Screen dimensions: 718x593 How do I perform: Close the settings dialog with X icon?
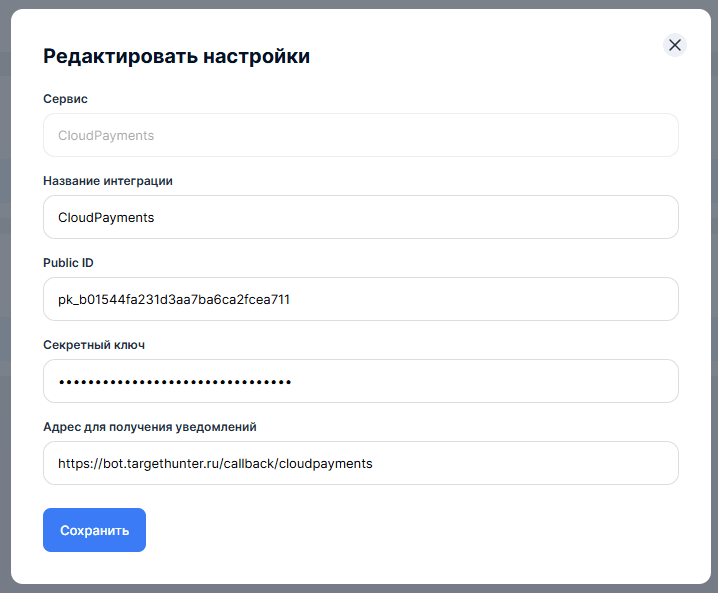[x=675, y=45]
